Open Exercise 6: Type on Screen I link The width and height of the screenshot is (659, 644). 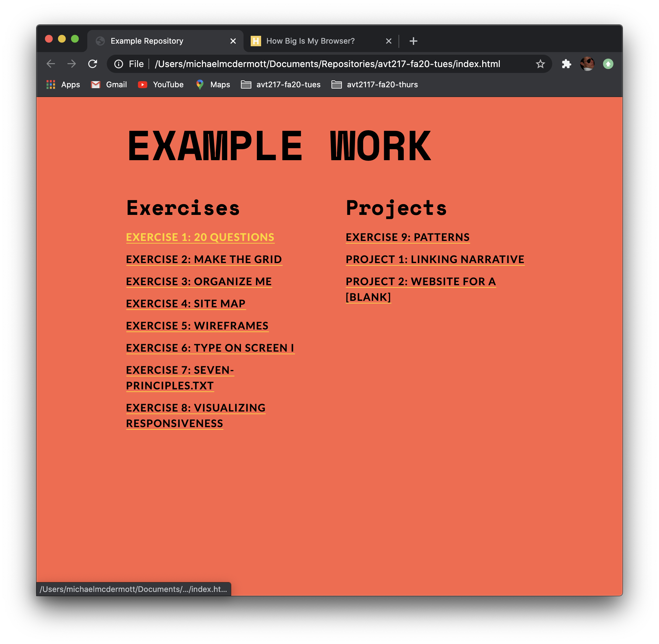tap(210, 348)
